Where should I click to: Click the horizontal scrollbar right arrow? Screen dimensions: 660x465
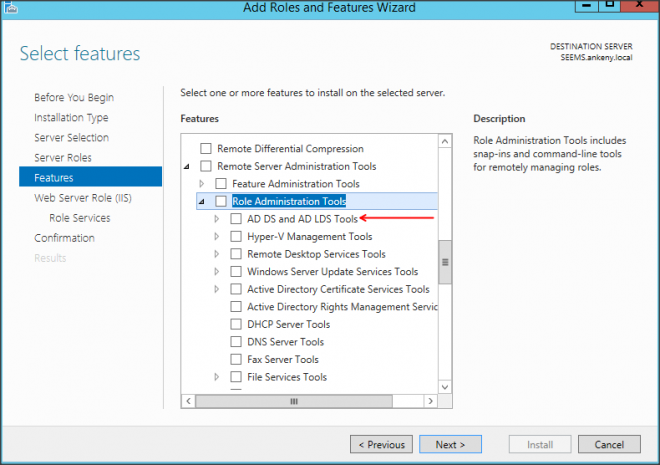430,401
